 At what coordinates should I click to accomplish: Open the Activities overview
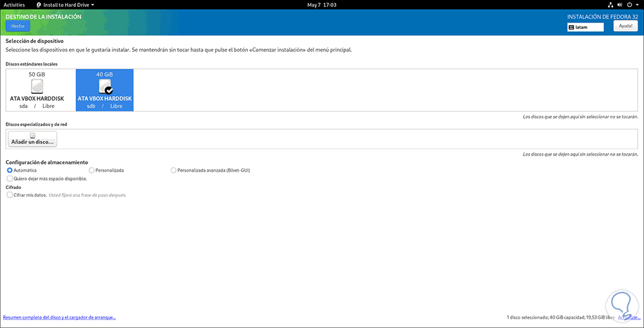coord(14,5)
